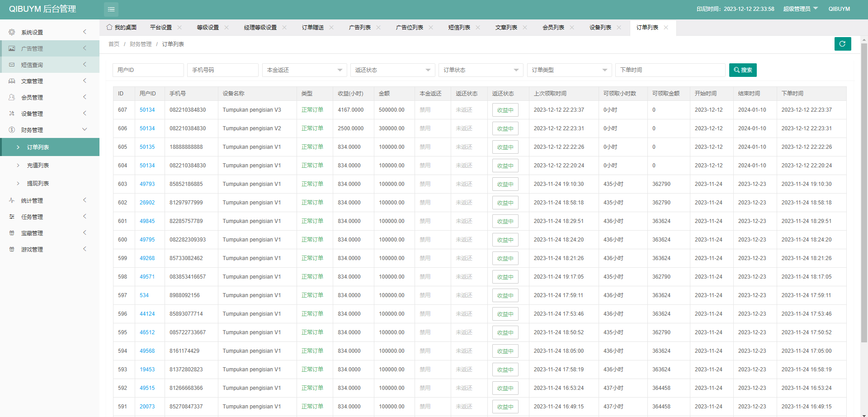Click the 短信查询 envelope icon in sidebar
Viewport: 868px width, 417px height.
[12, 65]
